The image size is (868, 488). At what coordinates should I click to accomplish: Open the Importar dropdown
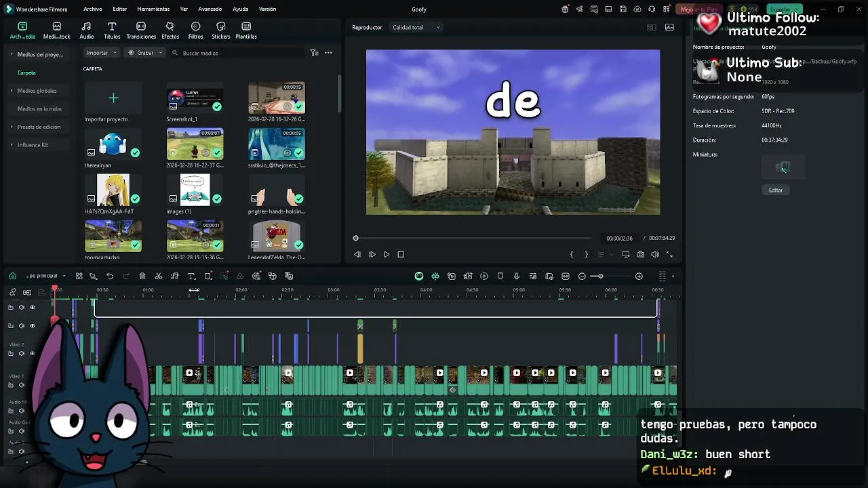click(101, 53)
